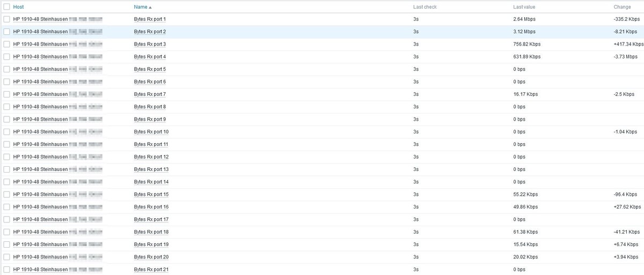Open Bytes Rx port 2 item
Viewport: 644px width, 275px height.
tap(150, 32)
